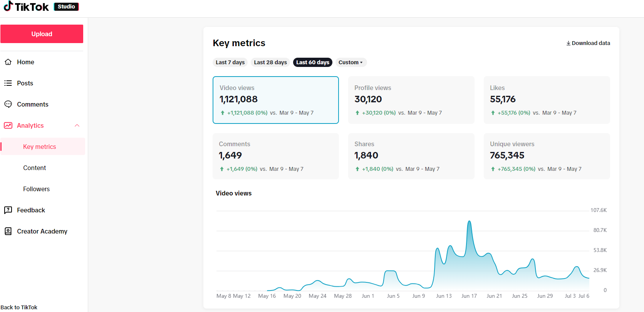This screenshot has width=644, height=312.
Task: Open Key metrics in the sidebar
Action: coord(40,147)
